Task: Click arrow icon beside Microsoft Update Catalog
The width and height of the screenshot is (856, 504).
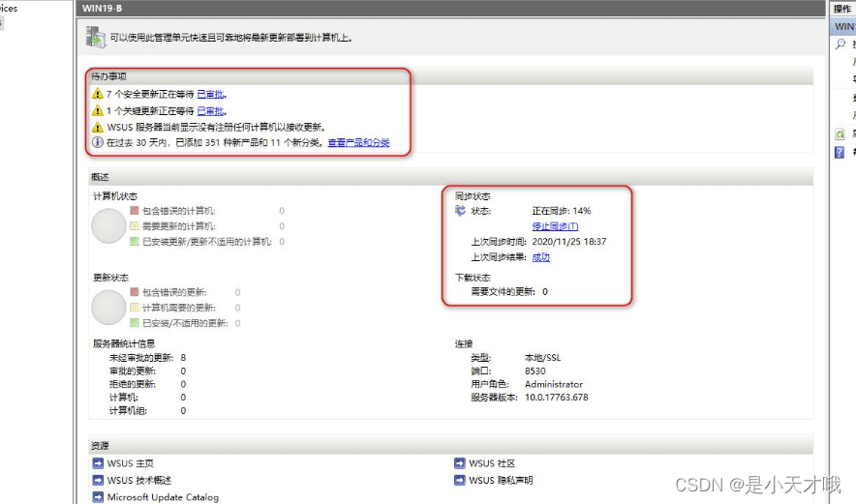Action: tap(98, 497)
